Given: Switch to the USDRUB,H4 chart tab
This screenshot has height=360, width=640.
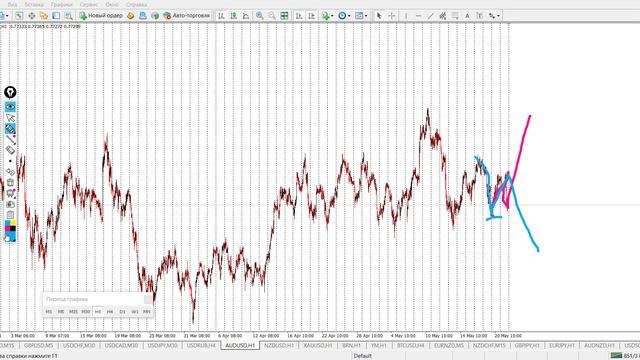Looking at the screenshot, I should tap(201, 345).
